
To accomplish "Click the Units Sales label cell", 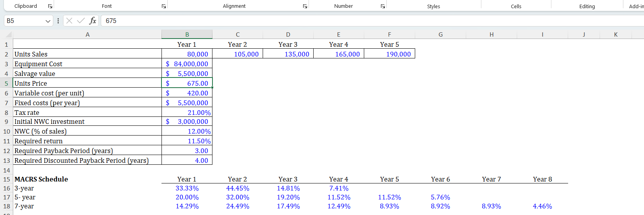I will tap(88, 54).
